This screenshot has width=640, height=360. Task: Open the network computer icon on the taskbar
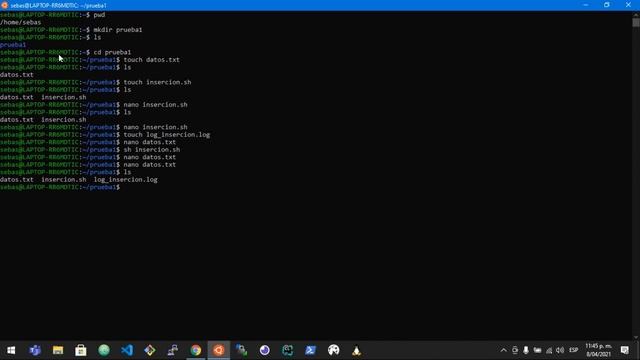[x=173, y=350]
